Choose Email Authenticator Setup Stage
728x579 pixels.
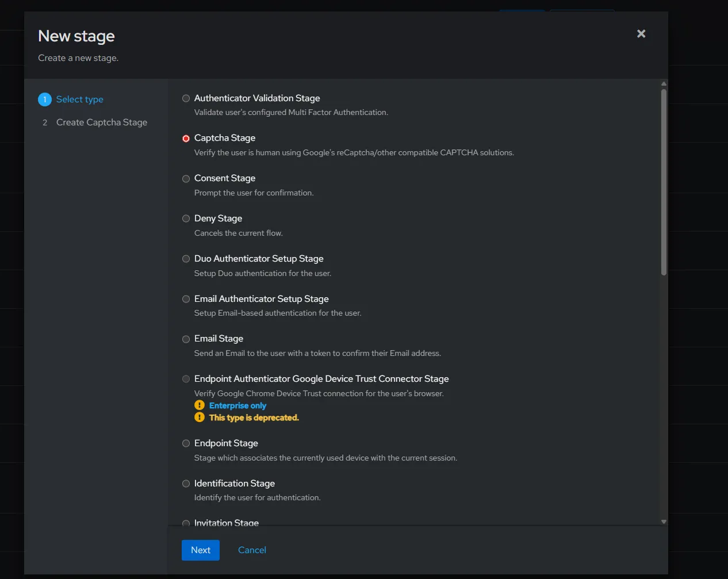pyautogui.click(x=186, y=299)
